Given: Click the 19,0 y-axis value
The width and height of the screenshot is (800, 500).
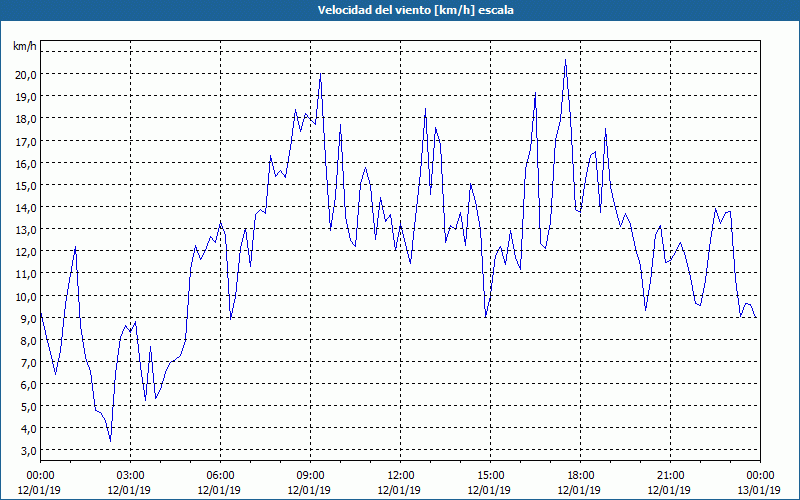Looking at the screenshot, I should pos(26,97).
